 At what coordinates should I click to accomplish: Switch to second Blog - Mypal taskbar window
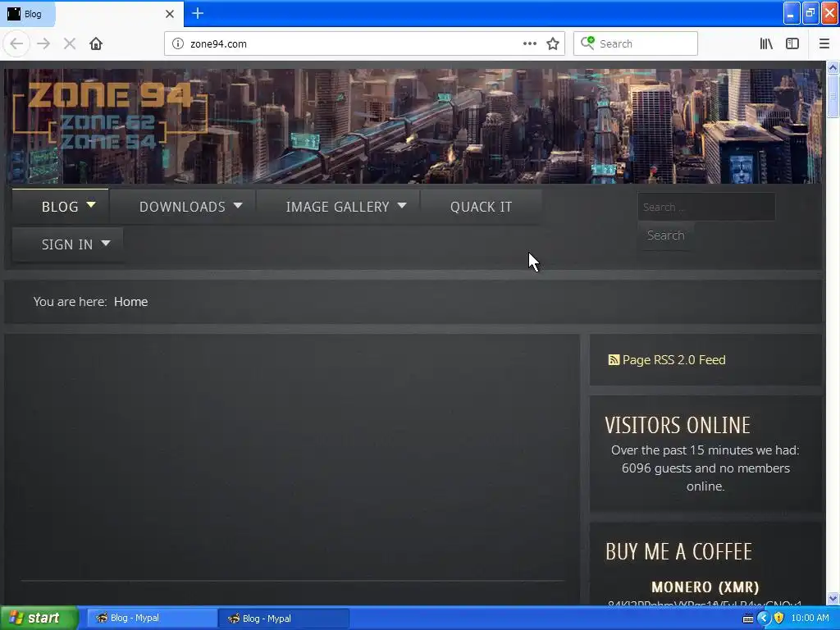283,619
